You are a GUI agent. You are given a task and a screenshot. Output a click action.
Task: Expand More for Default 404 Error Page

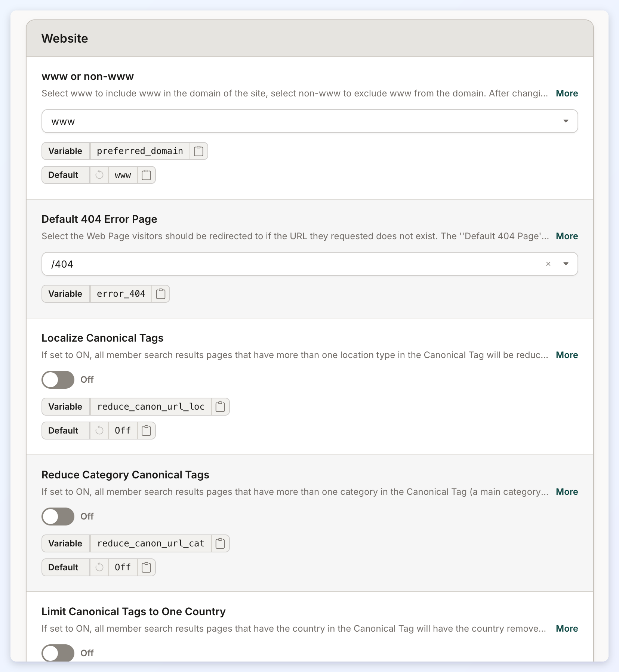tap(567, 236)
